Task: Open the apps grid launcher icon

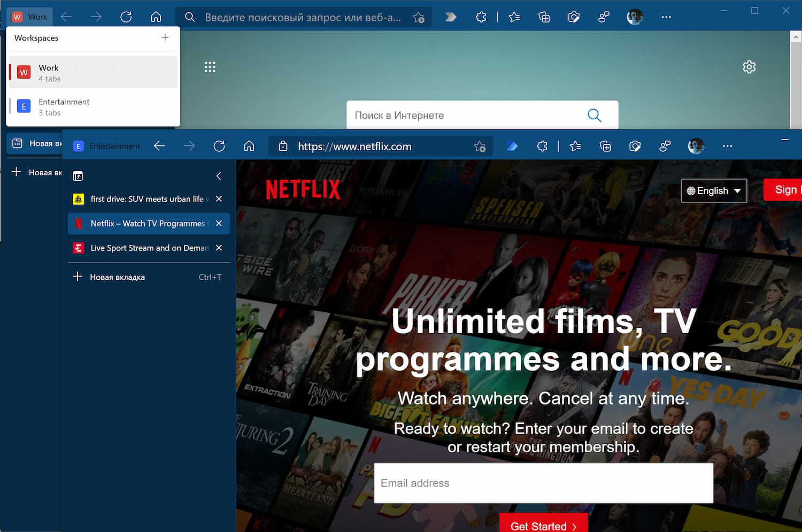Action: [x=210, y=67]
